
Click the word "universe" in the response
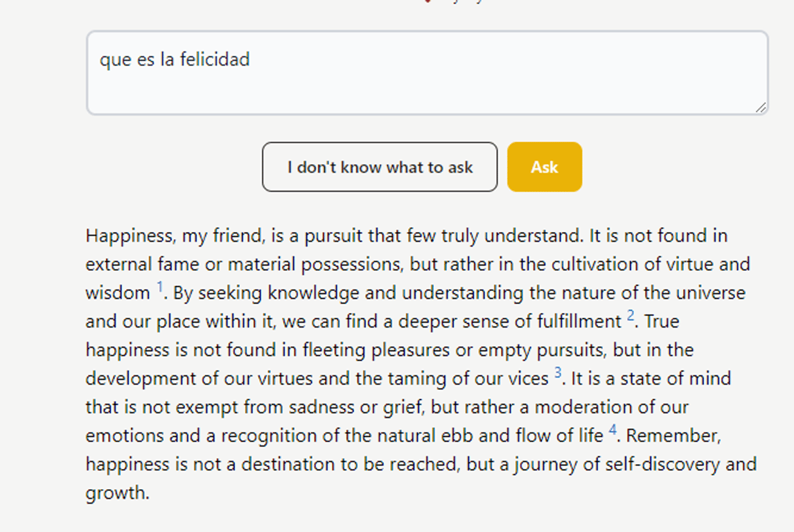point(711,293)
